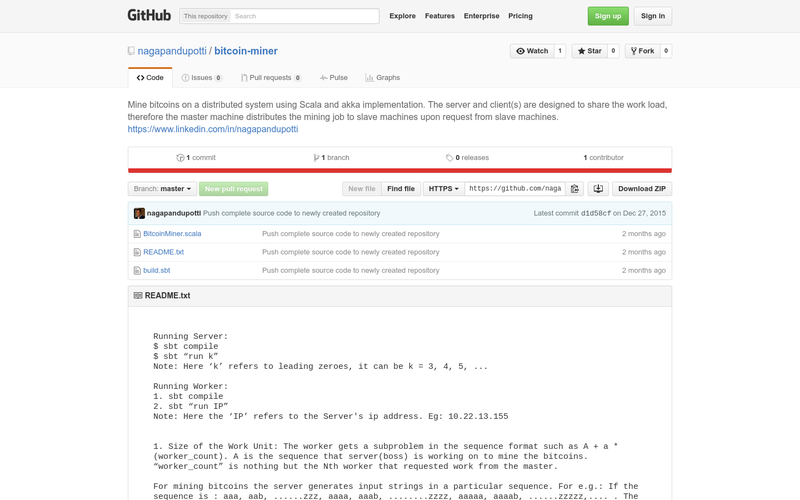Image resolution: width=800 pixels, height=500 pixels.
Task: Click '2 months ago' on build.sbt row
Action: (x=644, y=270)
